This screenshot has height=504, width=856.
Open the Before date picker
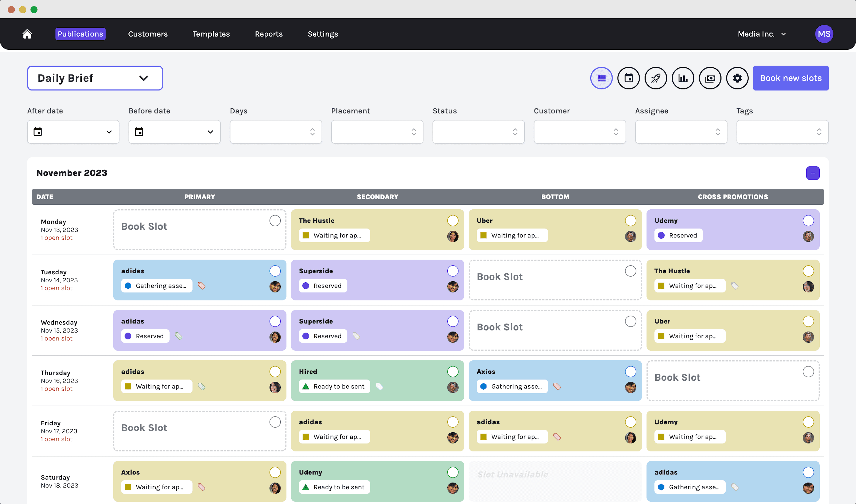(174, 131)
